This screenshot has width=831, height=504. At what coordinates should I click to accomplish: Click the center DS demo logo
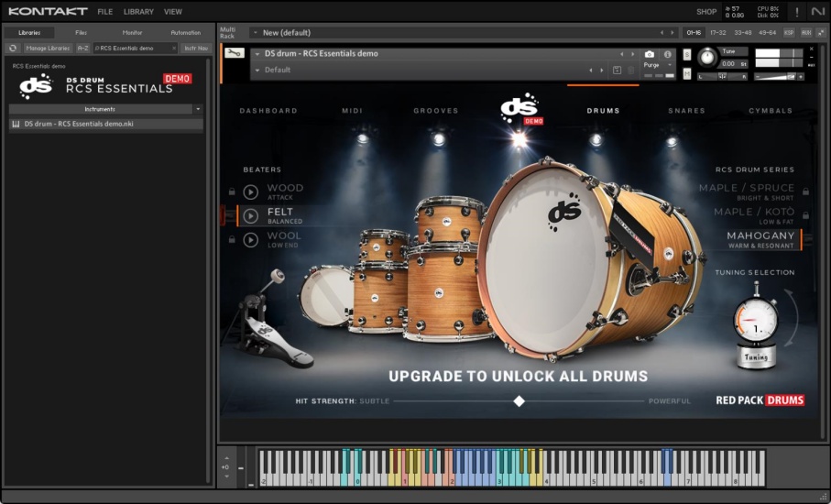coord(521,109)
